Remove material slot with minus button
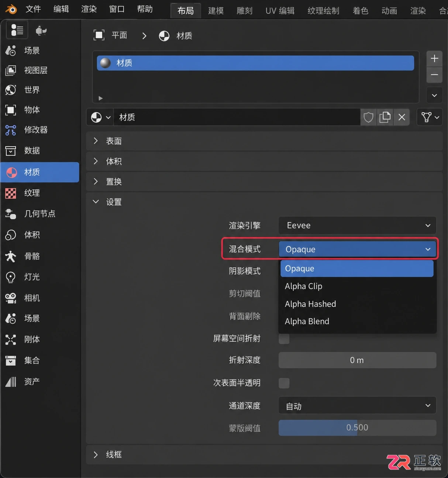 point(434,75)
